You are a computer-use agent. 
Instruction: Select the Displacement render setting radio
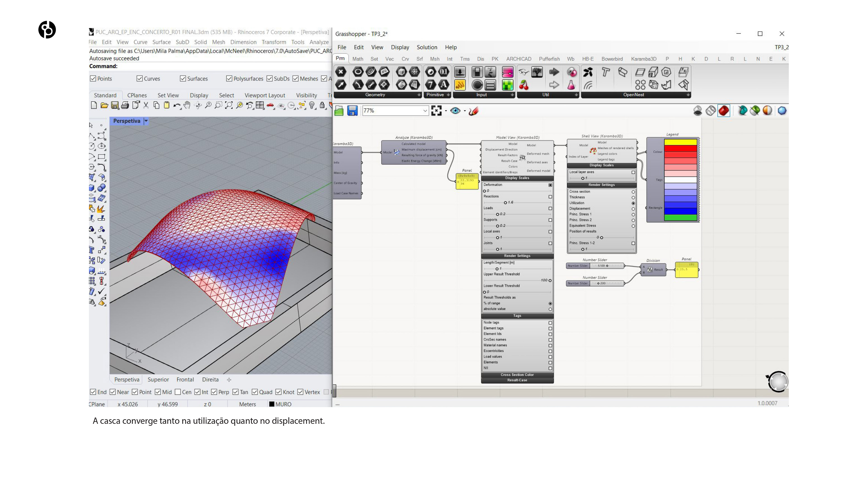[633, 209]
